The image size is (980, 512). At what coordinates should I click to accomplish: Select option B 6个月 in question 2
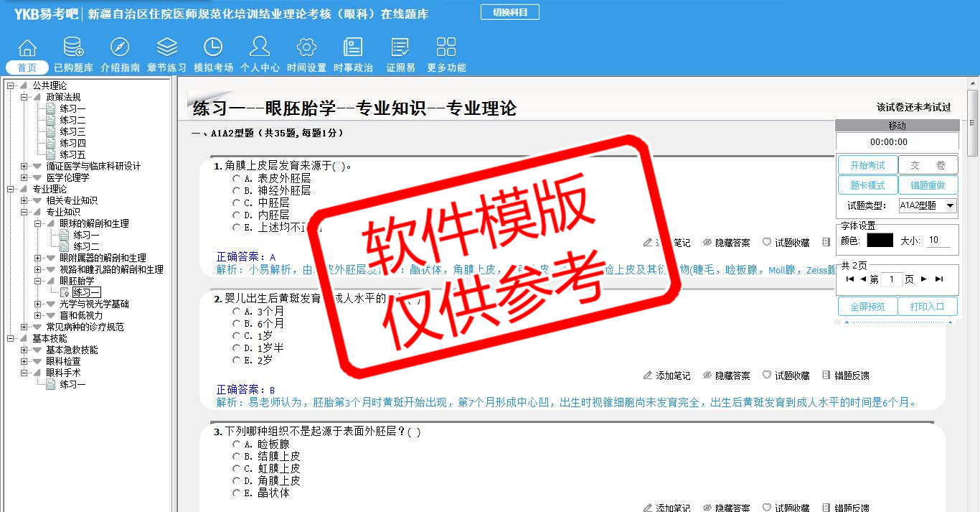[236, 324]
